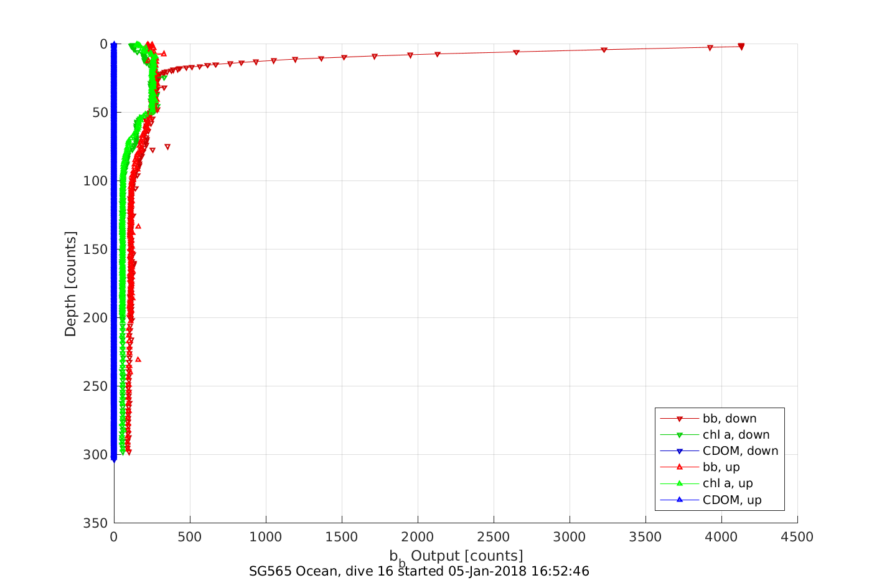Click the x-axis tick label 2000
The height and width of the screenshot is (588, 882).
418,537
